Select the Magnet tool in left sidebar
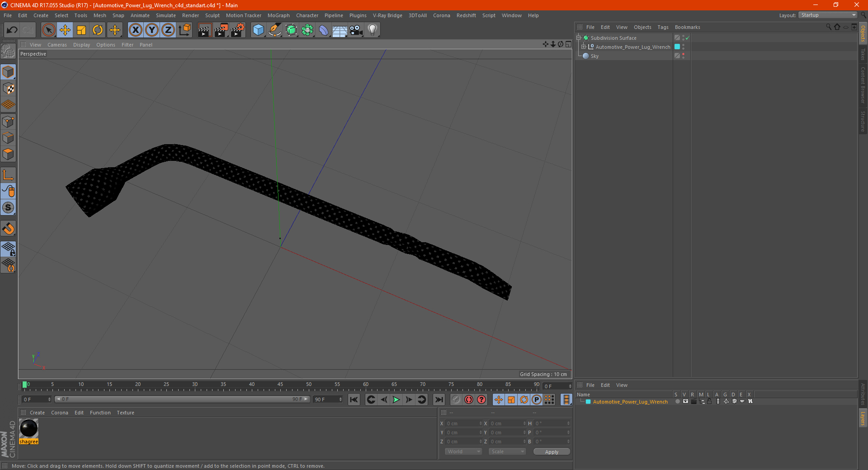 pos(8,229)
